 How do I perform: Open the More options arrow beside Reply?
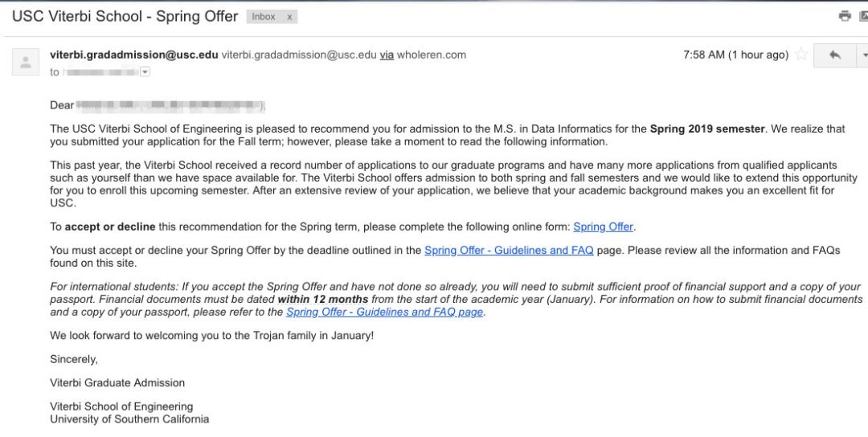point(864,55)
